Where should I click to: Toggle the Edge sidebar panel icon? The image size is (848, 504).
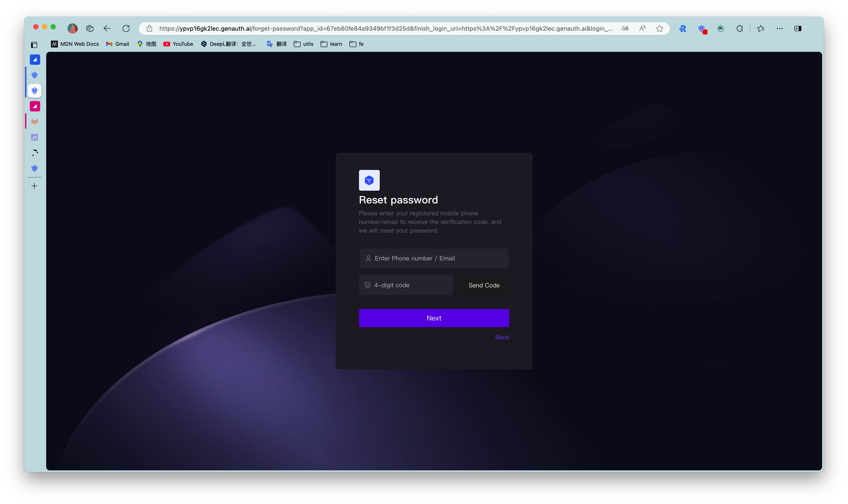pos(798,29)
